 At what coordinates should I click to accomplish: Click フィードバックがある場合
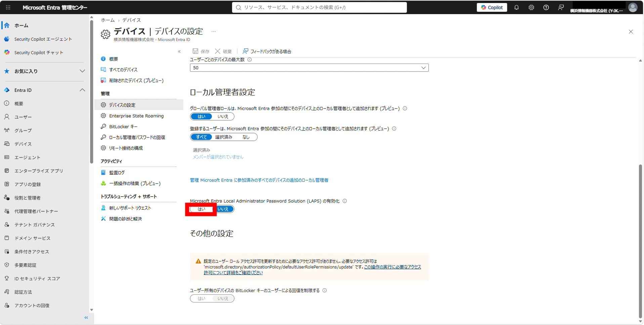click(x=267, y=51)
